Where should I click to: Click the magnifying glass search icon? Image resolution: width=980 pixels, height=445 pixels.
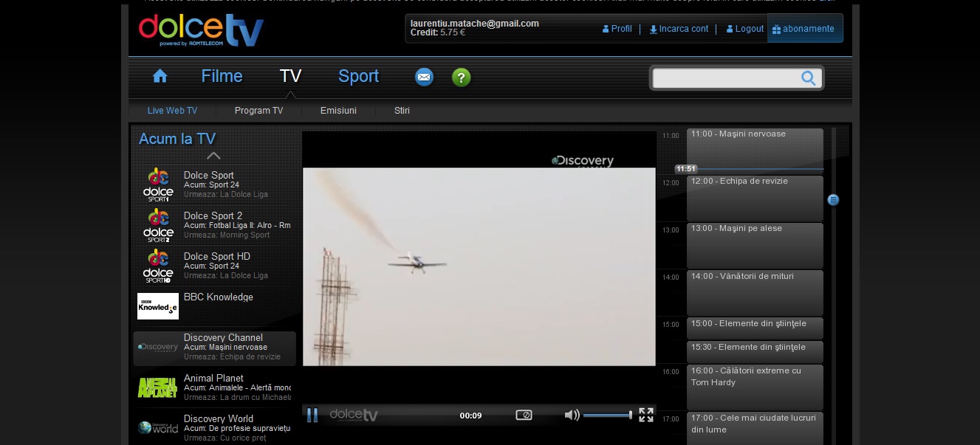point(807,77)
